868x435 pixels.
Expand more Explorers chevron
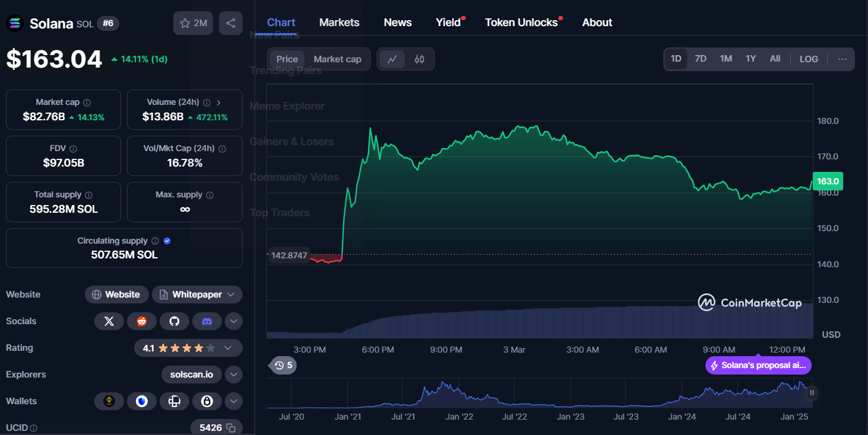point(234,375)
